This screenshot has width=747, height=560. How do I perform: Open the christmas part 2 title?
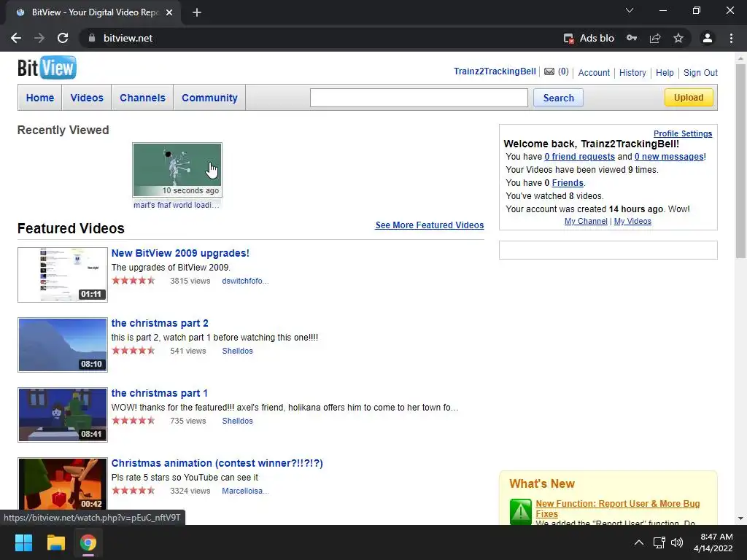click(160, 323)
